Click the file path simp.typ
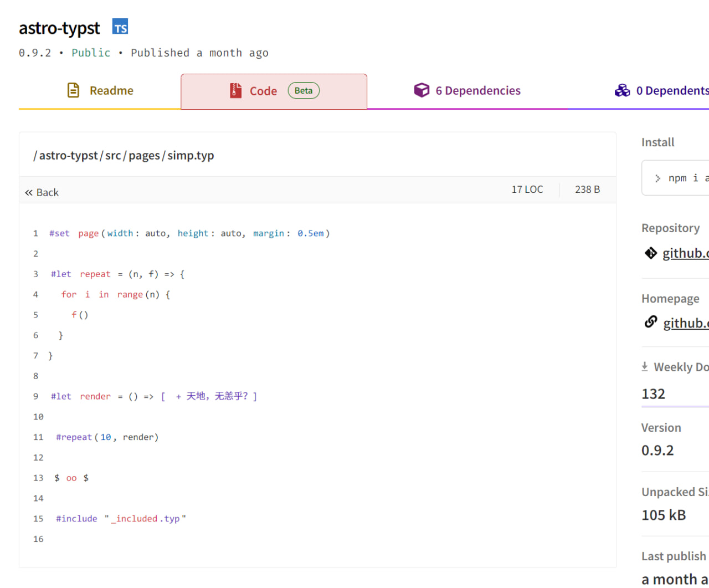 (x=191, y=156)
